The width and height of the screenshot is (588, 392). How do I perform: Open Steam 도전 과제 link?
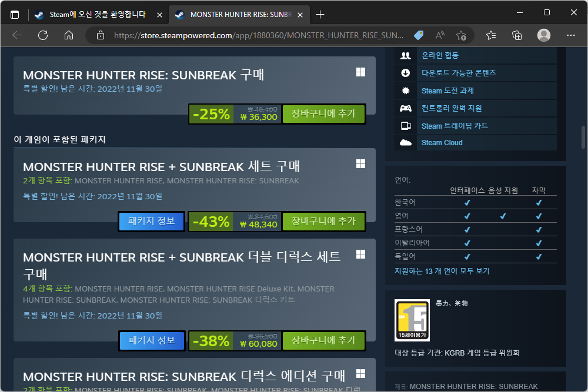pos(447,91)
